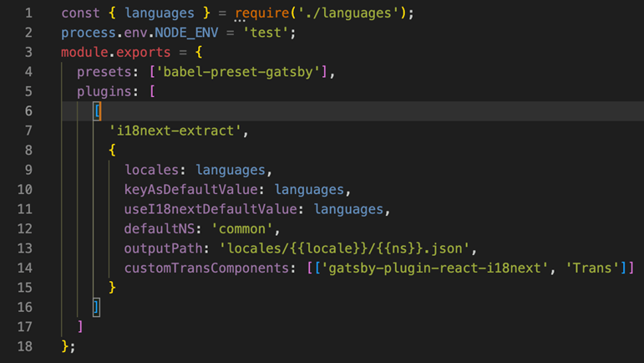This screenshot has width=644, height=363.
Task: Click line number 18 in gutter
Action: coord(25,346)
